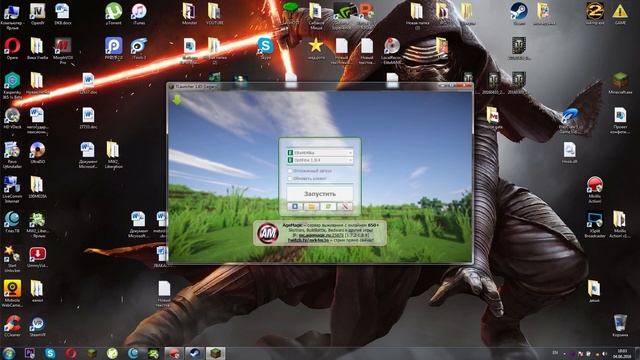Click the blue icon button below Запустить
Viewport: 640px width, 360px height.
coord(295,207)
